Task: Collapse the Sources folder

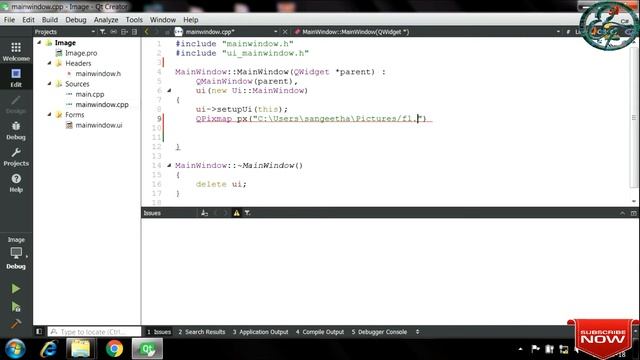Action: pos(49,83)
